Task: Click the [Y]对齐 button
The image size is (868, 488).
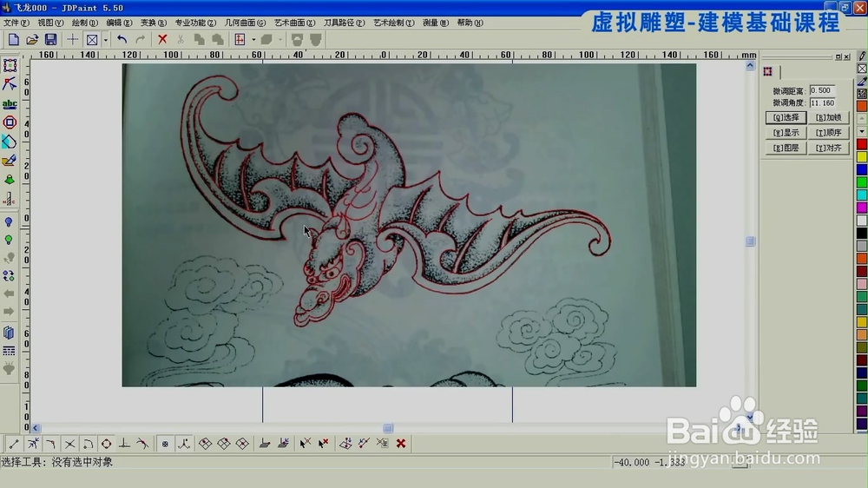Action: (x=829, y=148)
